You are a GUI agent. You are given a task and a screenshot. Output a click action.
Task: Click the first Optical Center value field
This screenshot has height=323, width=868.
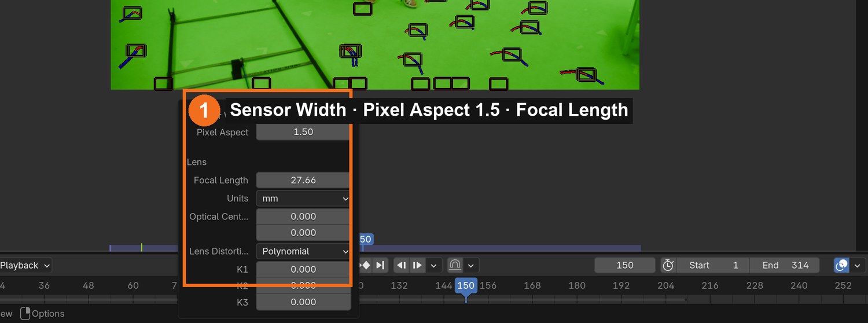(303, 216)
